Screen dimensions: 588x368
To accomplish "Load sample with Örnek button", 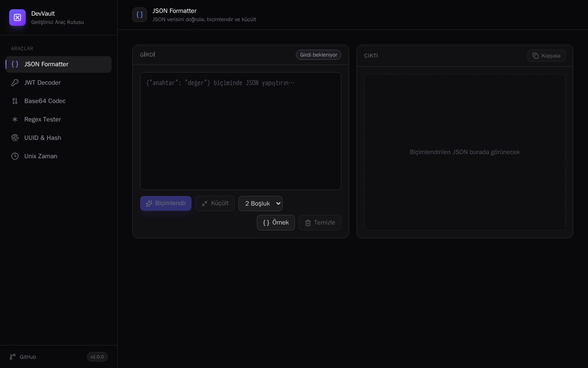I will 276,223.
